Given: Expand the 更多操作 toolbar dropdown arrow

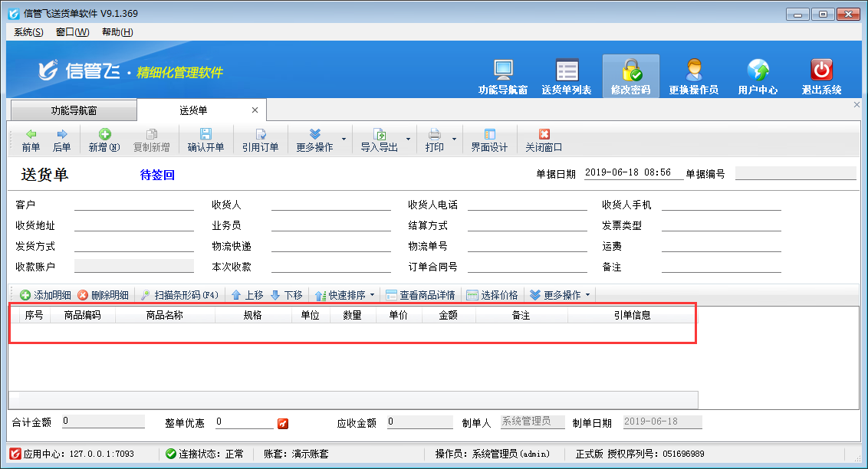Looking at the screenshot, I should (x=344, y=139).
